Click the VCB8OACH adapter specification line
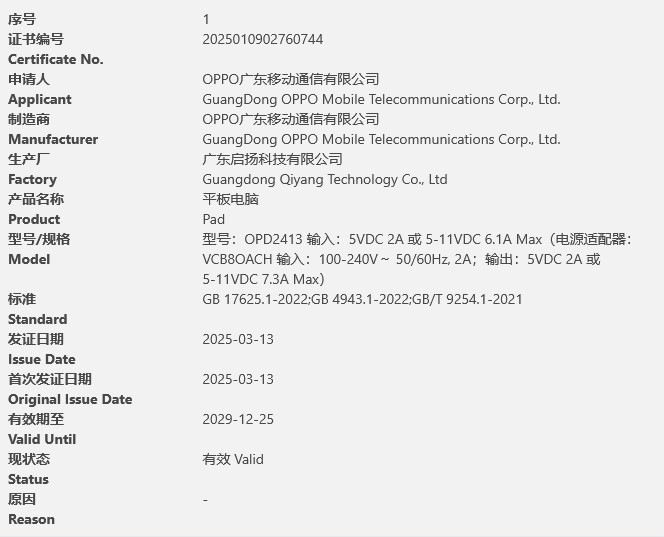Screen dimensions: 664x537 (401, 259)
